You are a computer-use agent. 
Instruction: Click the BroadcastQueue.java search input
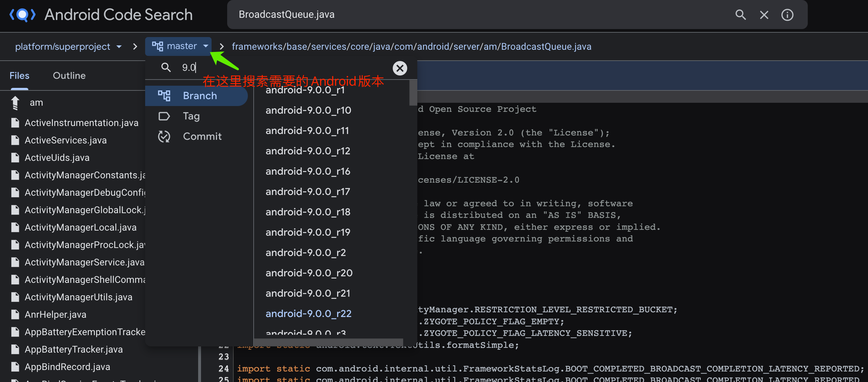479,15
